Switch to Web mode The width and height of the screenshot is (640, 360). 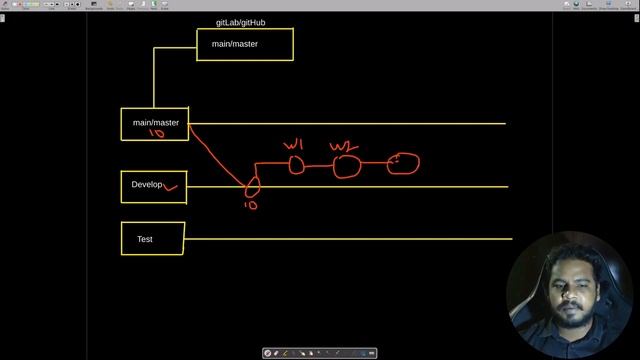pyautogui.click(x=576, y=5)
